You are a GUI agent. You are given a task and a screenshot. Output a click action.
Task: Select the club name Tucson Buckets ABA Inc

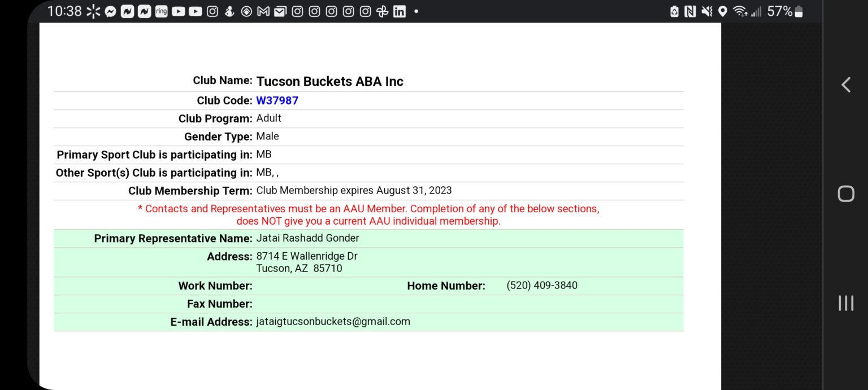coord(330,81)
